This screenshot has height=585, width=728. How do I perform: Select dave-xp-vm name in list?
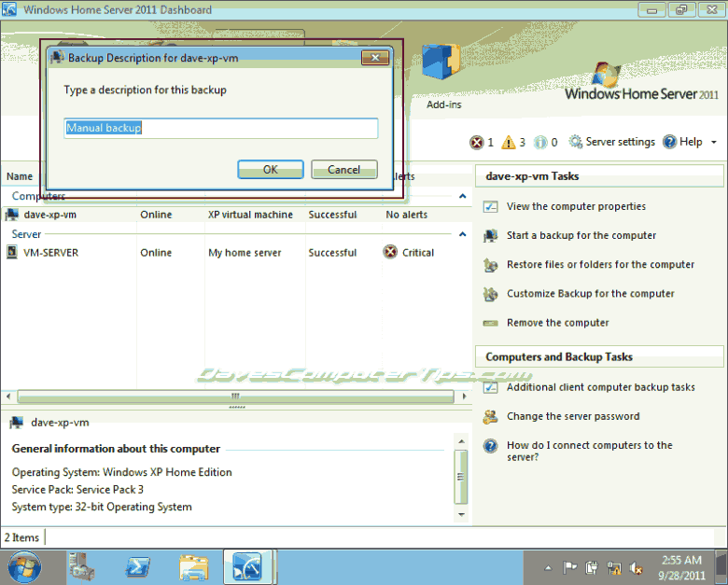click(50, 215)
